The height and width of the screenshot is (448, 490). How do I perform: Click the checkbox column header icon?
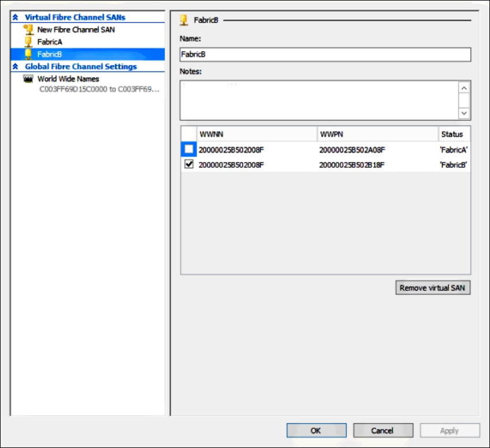[x=188, y=134]
